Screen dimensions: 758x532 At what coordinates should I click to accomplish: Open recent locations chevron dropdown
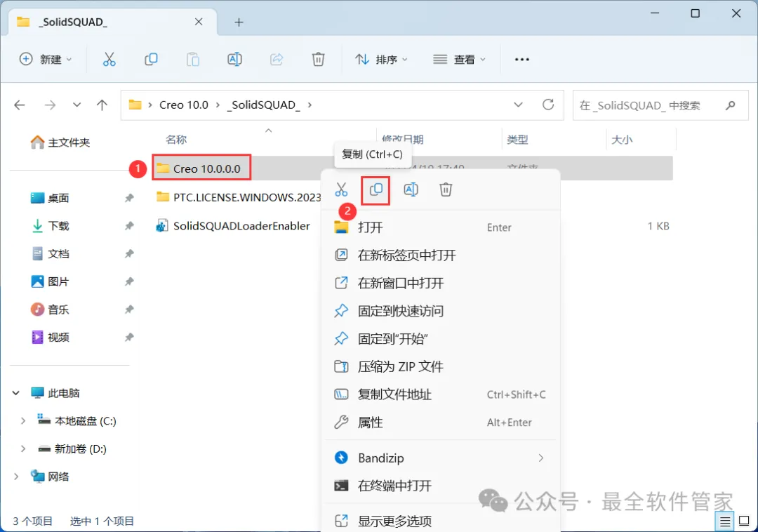click(77, 105)
